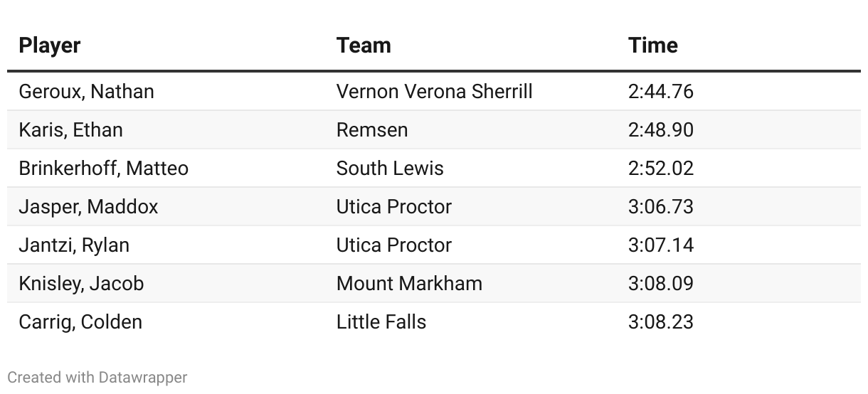Open the Created with Datawrapper link
The image size is (868, 394).
(97, 377)
